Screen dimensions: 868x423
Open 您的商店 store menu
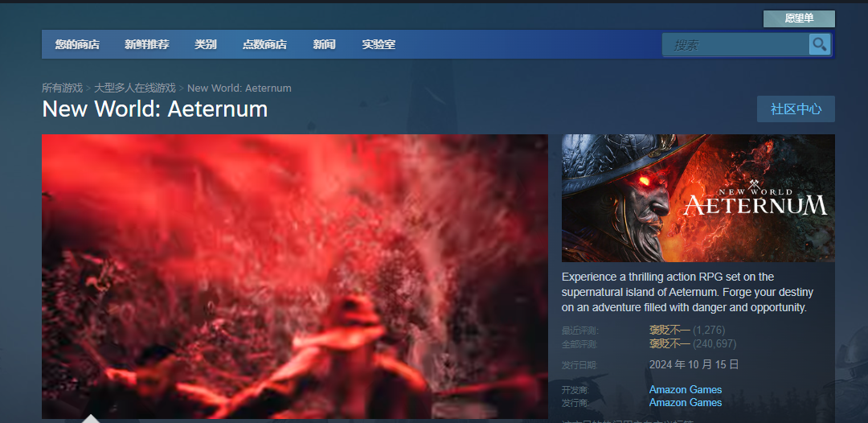click(x=77, y=45)
